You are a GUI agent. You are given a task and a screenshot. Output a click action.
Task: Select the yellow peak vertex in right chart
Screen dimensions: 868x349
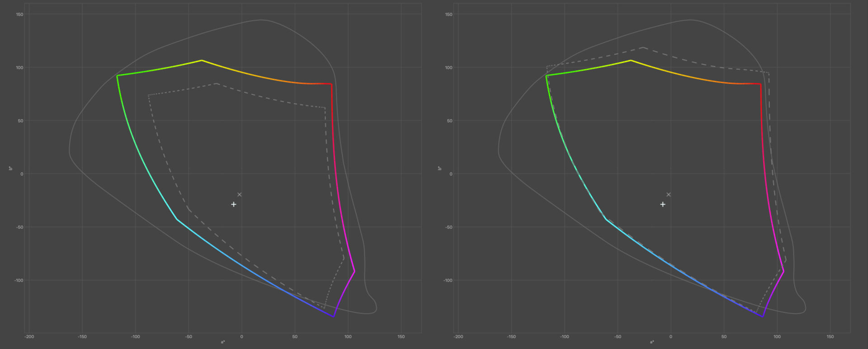pos(631,60)
